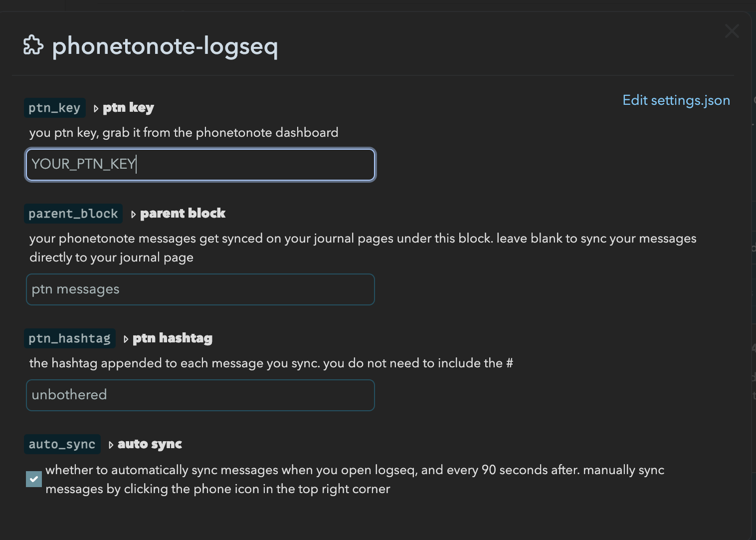Expand the parent block triangle
Viewport: 756px width, 540px height.
coord(134,214)
